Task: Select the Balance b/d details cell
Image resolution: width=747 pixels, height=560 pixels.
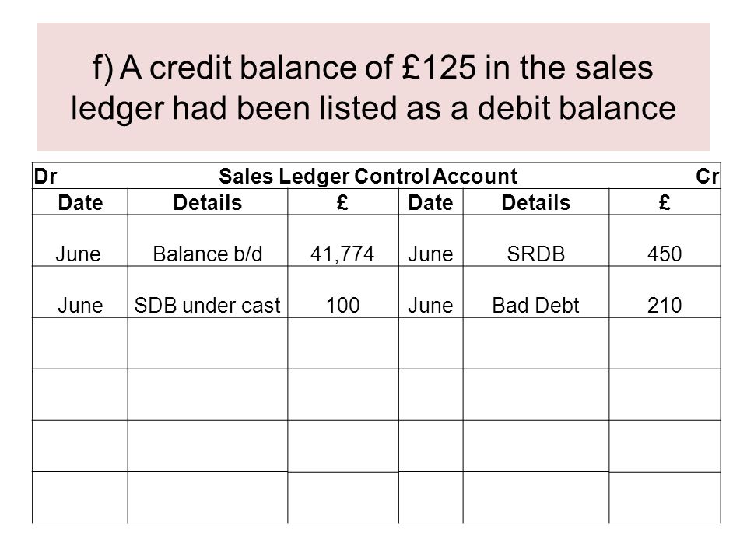Action: point(208,240)
